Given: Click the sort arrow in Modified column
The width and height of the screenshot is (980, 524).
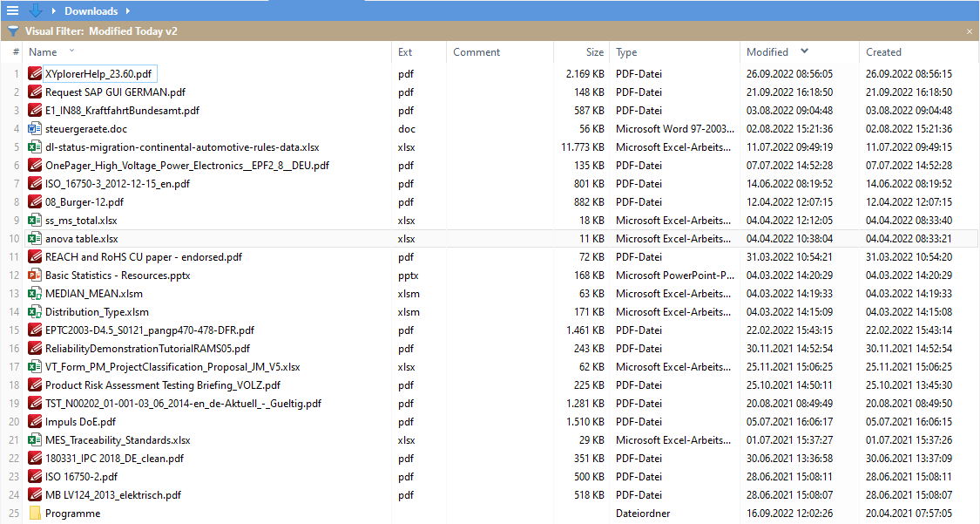Looking at the screenshot, I should coord(804,51).
